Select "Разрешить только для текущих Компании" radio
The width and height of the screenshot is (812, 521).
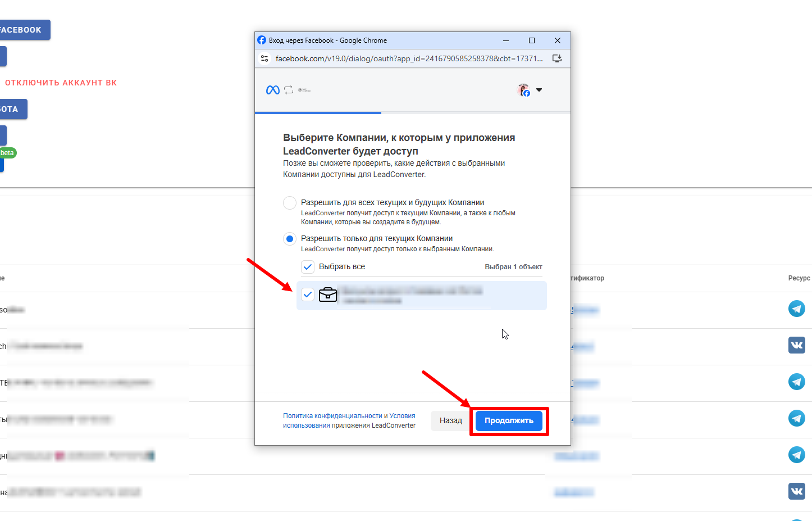(290, 239)
